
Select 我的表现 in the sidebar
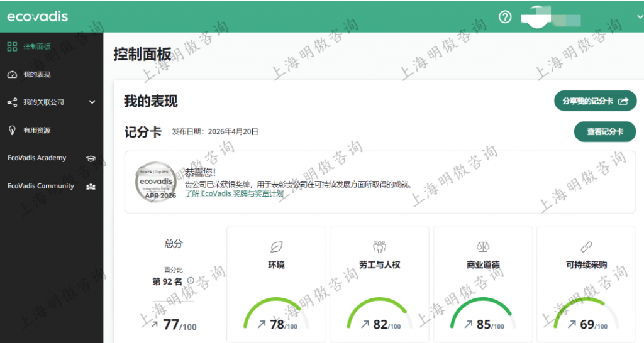37,75
